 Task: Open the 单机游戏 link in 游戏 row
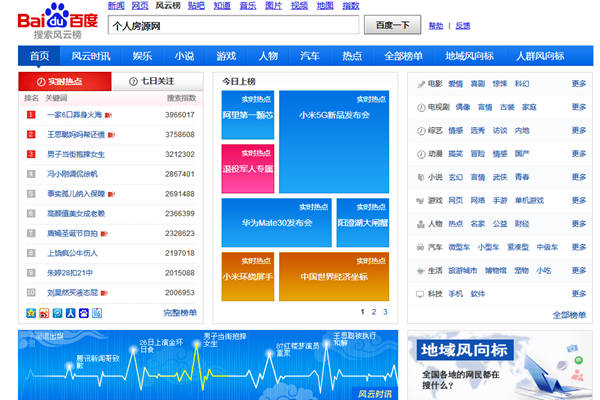point(529,201)
